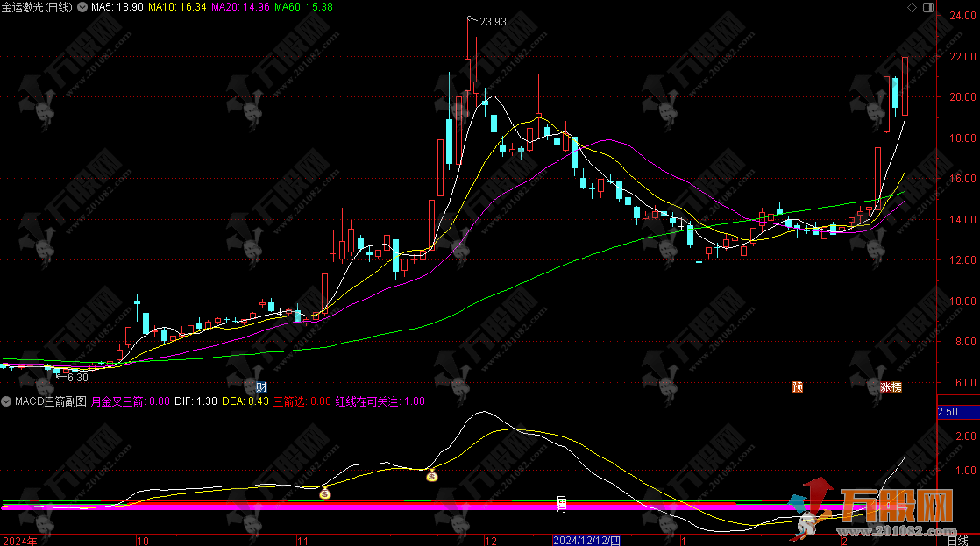Click the 日线 period label at bottom right
This screenshot has width=980, height=546.
pyautogui.click(x=958, y=541)
